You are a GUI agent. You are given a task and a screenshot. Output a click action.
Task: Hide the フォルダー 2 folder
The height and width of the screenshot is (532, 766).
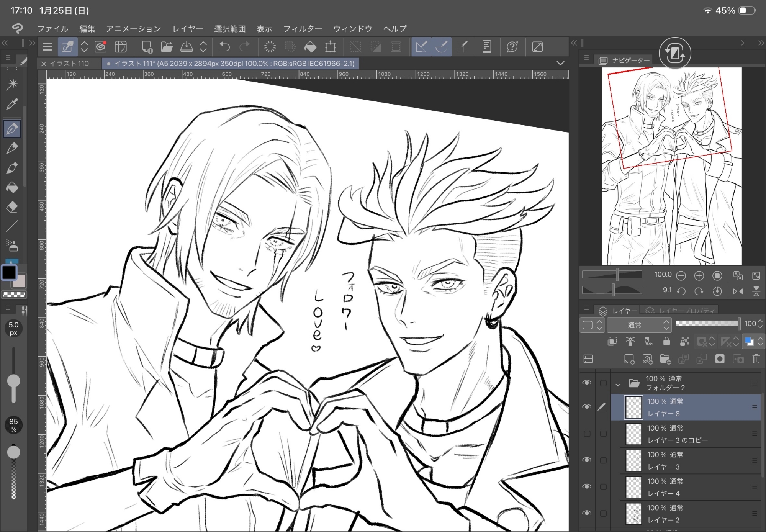[x=587, y=383]
